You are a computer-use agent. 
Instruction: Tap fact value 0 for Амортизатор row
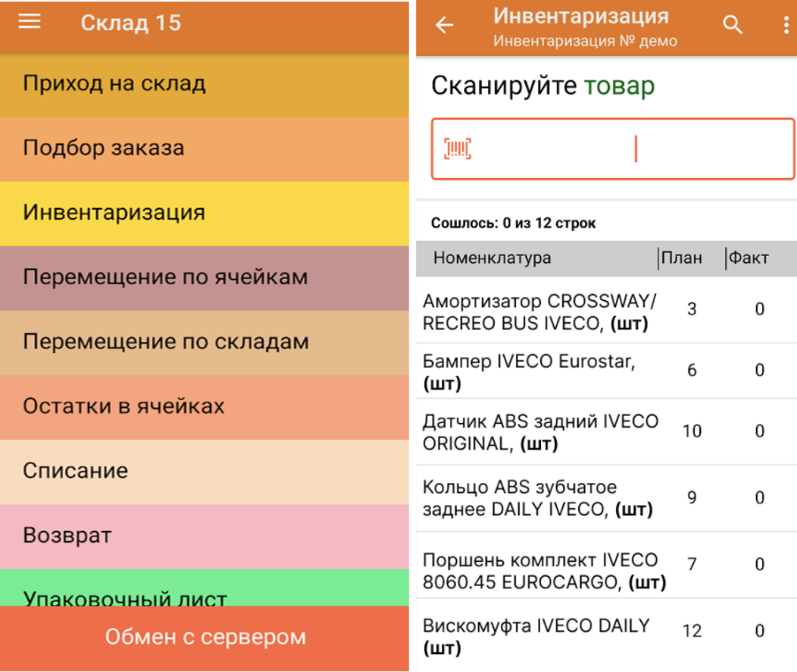click(x=759, y=309)
